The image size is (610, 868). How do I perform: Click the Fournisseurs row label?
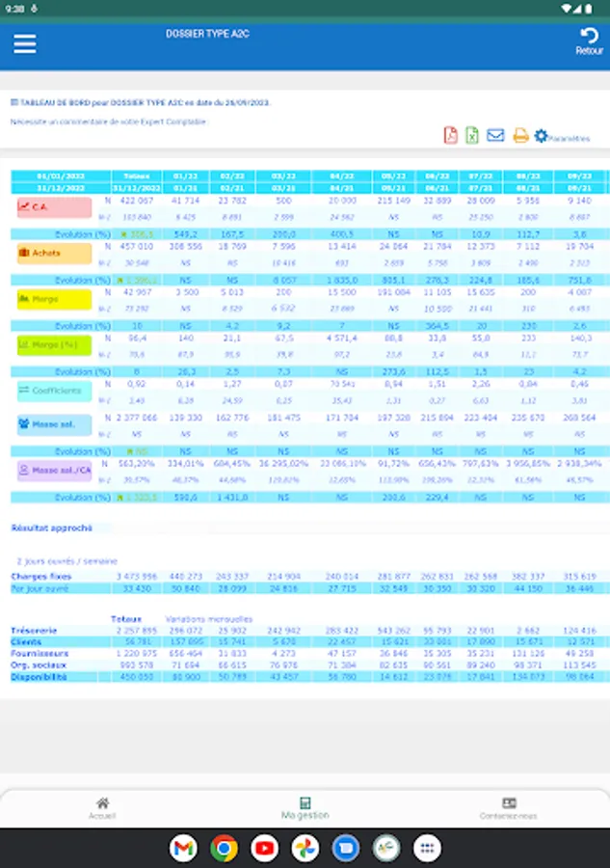click(x=40, y=654)
